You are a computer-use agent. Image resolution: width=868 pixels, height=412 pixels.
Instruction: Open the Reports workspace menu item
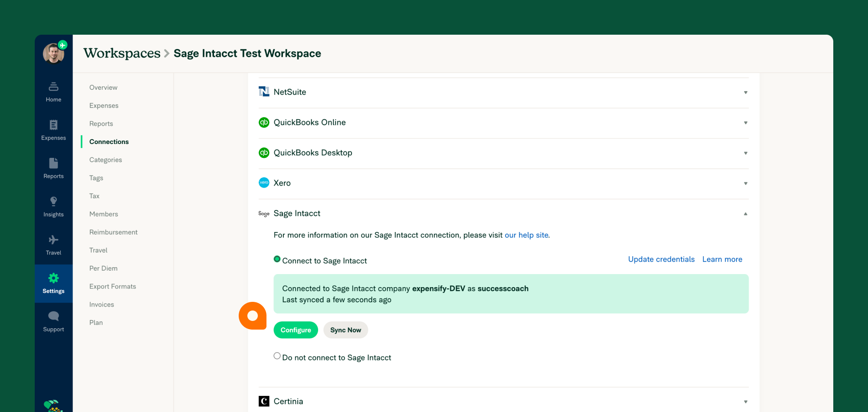101,124
